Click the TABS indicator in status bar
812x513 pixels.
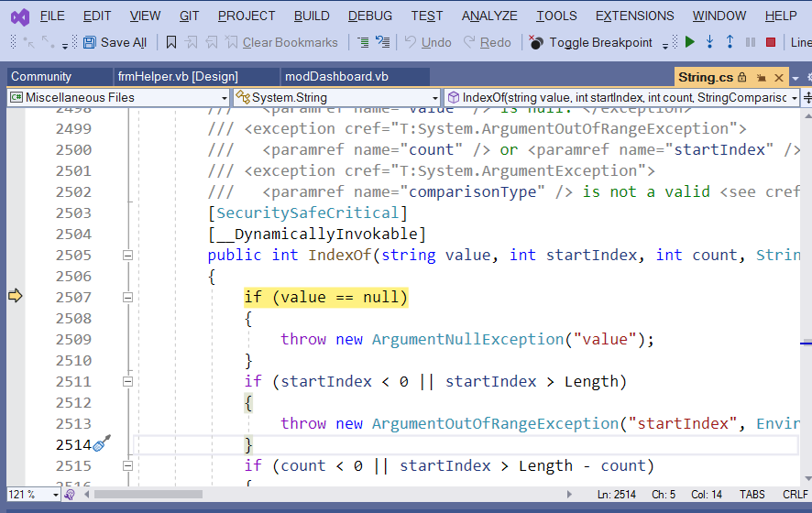tap(752, 495)
